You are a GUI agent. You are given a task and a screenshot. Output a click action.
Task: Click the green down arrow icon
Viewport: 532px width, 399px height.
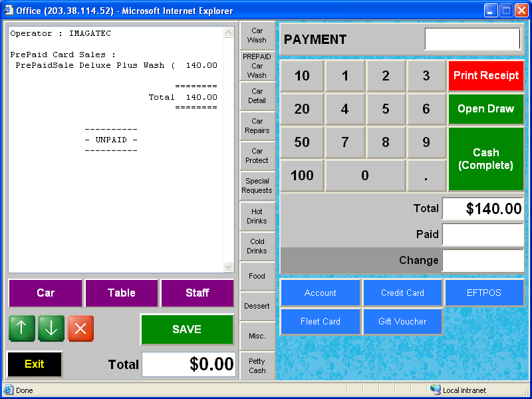tap(51, 328)
